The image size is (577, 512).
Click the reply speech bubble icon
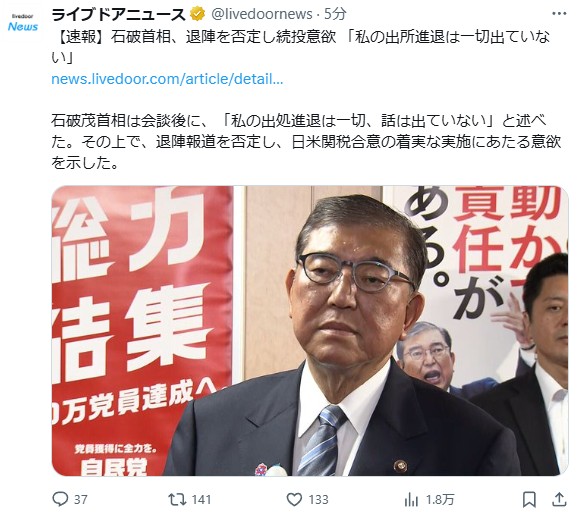tap(60, 499)
